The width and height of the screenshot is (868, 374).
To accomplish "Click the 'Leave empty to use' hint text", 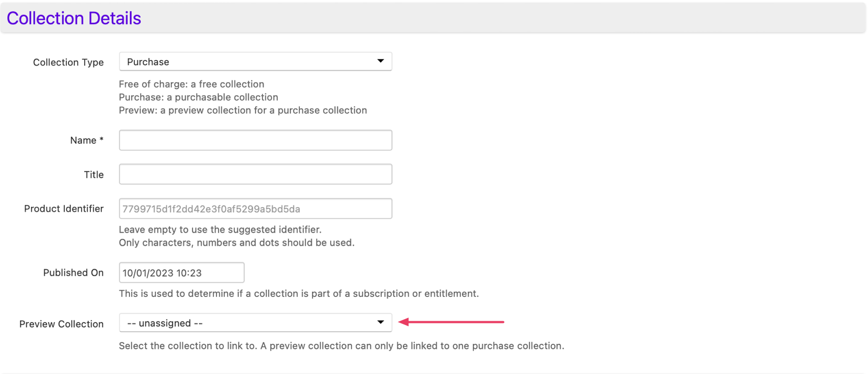I will point(221,229).
